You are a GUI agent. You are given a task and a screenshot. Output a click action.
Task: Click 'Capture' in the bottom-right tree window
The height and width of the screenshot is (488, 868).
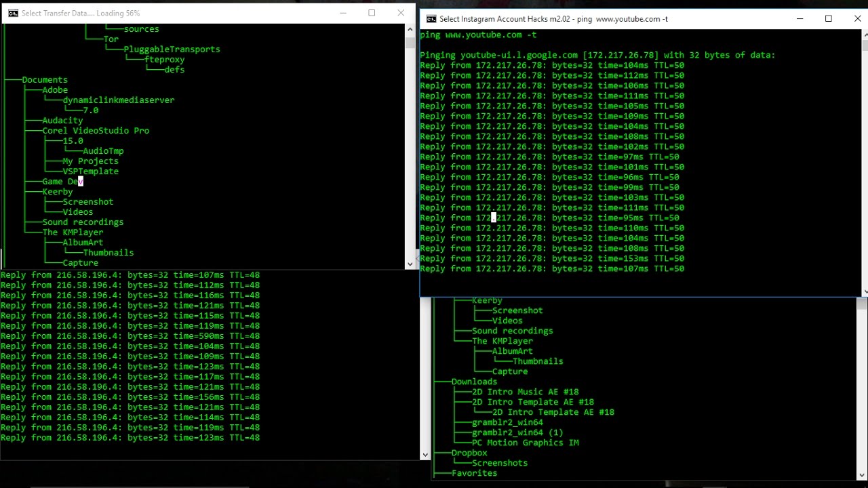pos(510,371)
